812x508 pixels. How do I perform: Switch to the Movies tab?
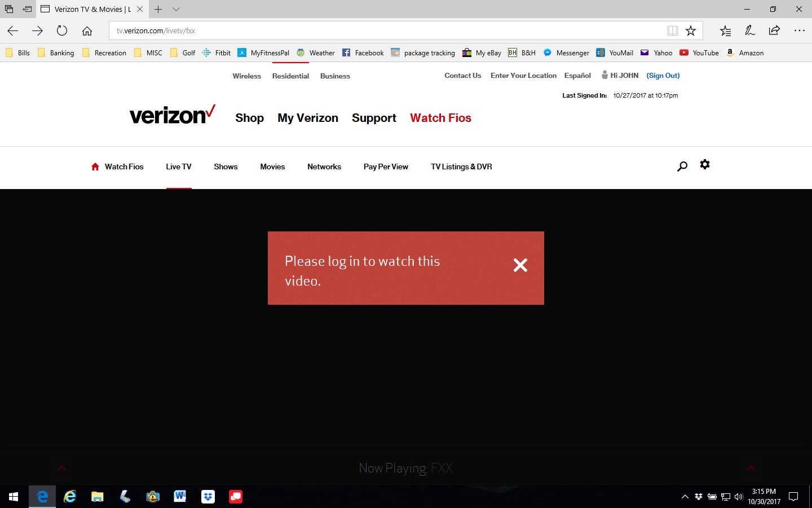click(x=272, y=167)
